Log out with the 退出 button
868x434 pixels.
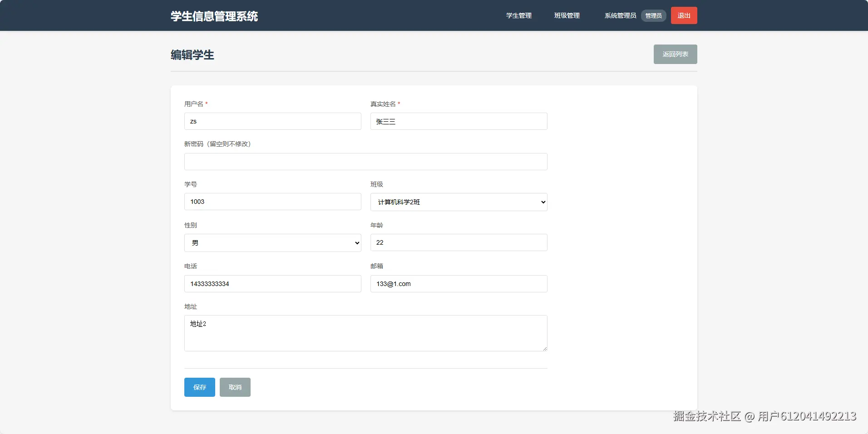click(684, 15)
